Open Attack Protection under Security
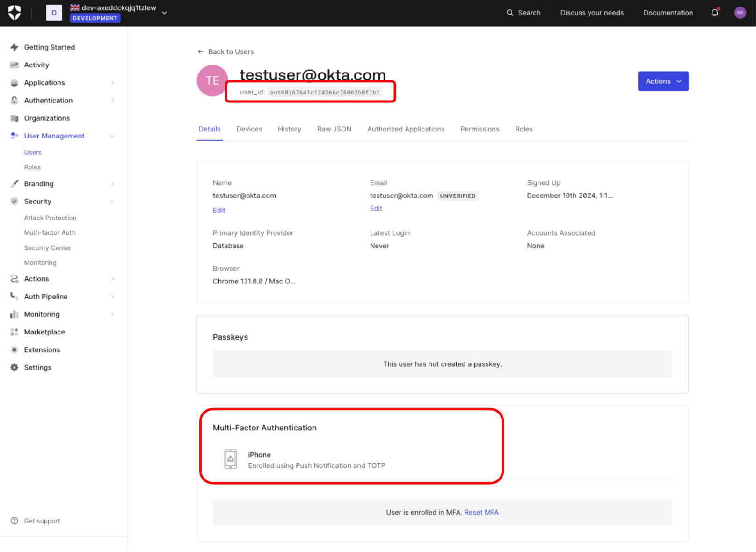This screenshot has height=552, width=756. pos(50,218)
